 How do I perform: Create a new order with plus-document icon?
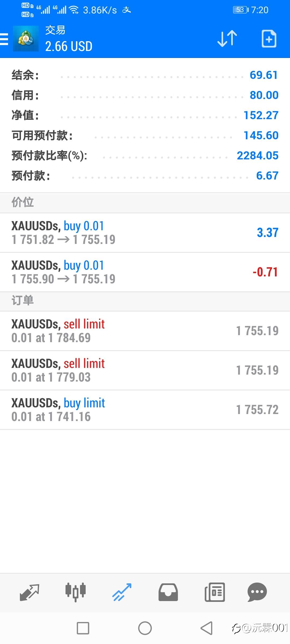click(x=269, y=39)
